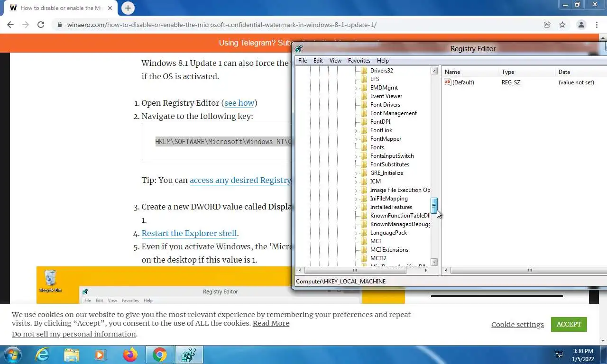Open Chrome three-dot menu
The height and width of the screenshot is (364, 607).
pyautogui.click(x=597, y=25)
